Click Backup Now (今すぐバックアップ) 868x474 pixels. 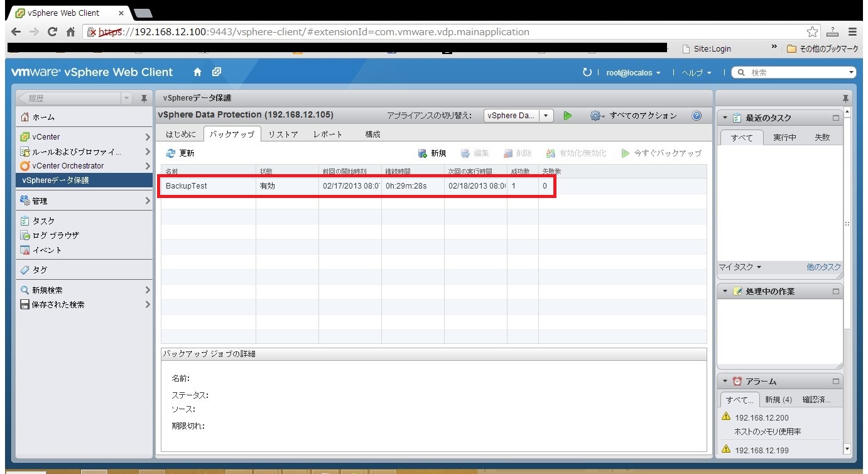pos(661,153)
